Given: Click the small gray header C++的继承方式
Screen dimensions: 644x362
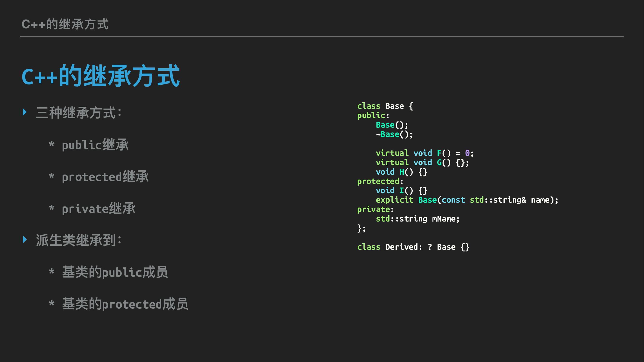Looking at the screenshot, I should click(65, 24).
